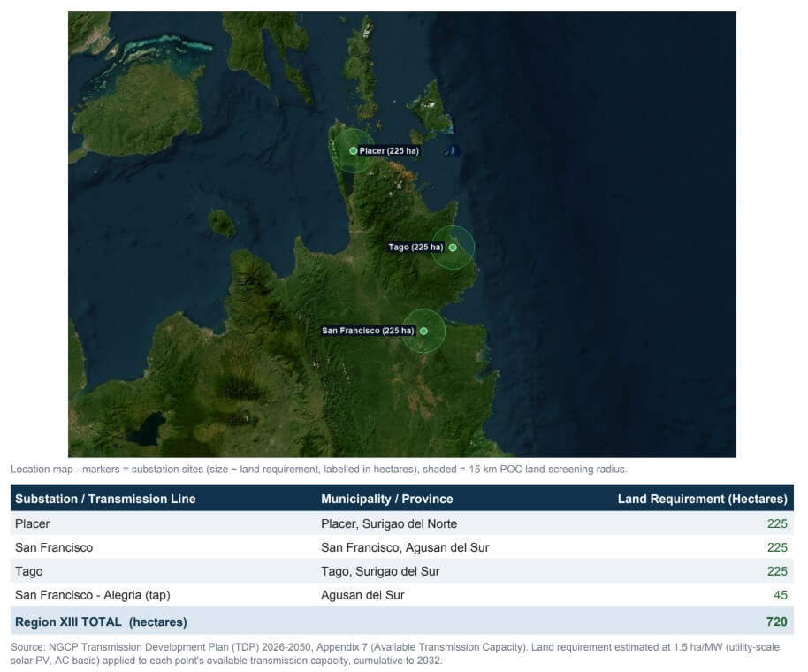Click the 225 value in the Placer row
This screenshot has height=672, width=808.
click(777, 523)
